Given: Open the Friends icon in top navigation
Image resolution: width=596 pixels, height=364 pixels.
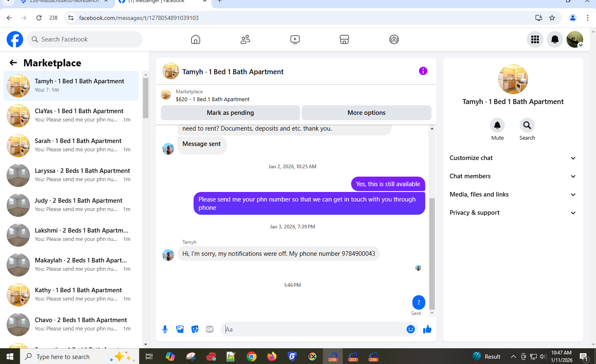Looking at the screenshot, I should point(245,39).
